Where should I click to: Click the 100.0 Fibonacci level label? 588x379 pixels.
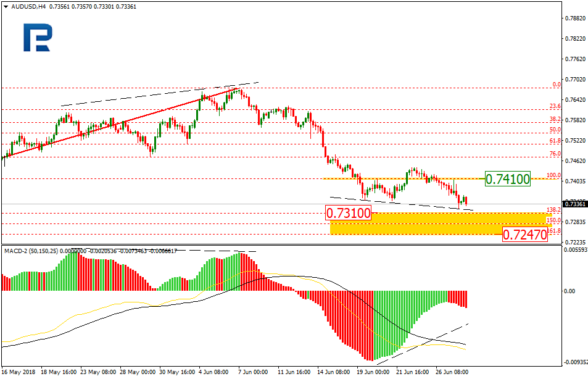pyautogui.click(x=553, y=175)
